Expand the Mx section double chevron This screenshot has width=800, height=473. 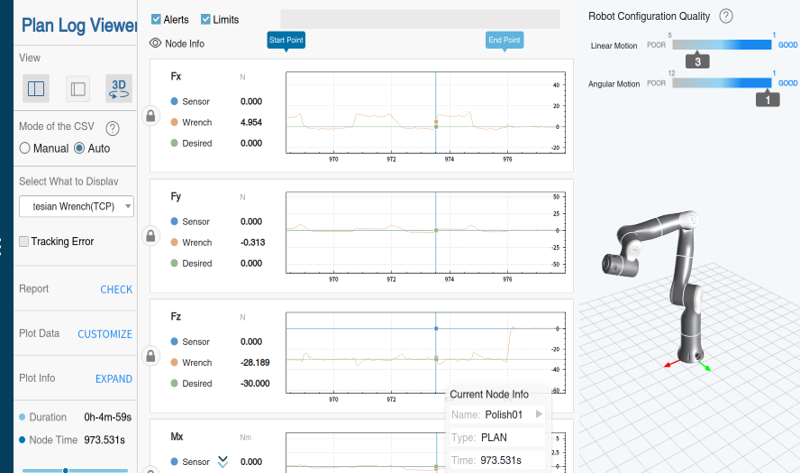pos(223,460)
